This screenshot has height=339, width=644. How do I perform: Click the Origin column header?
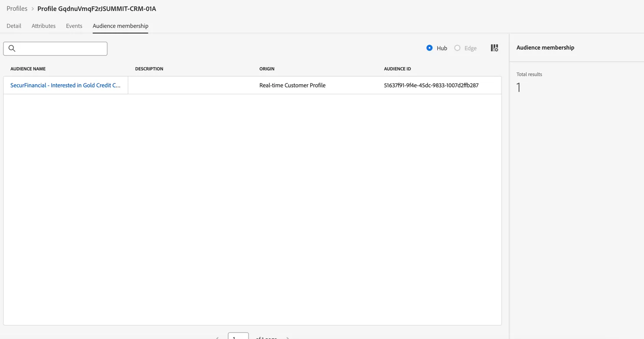click(x=267, y=69)
